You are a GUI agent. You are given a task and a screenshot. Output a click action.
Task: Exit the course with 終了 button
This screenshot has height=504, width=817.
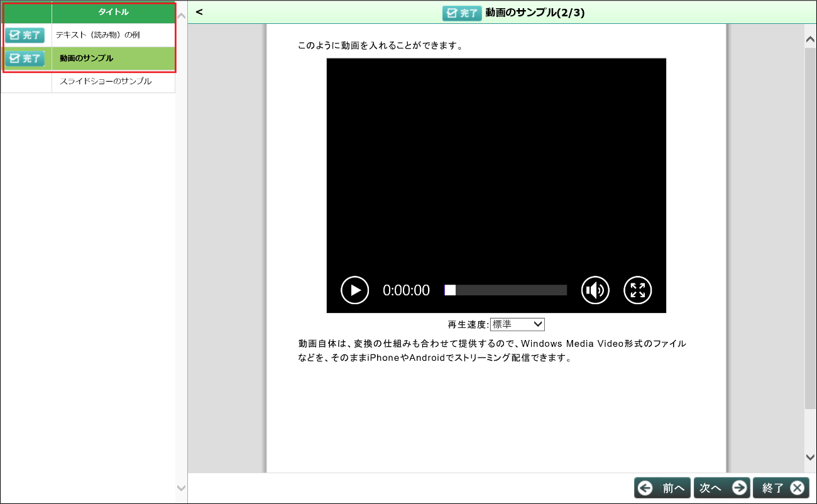781,488
